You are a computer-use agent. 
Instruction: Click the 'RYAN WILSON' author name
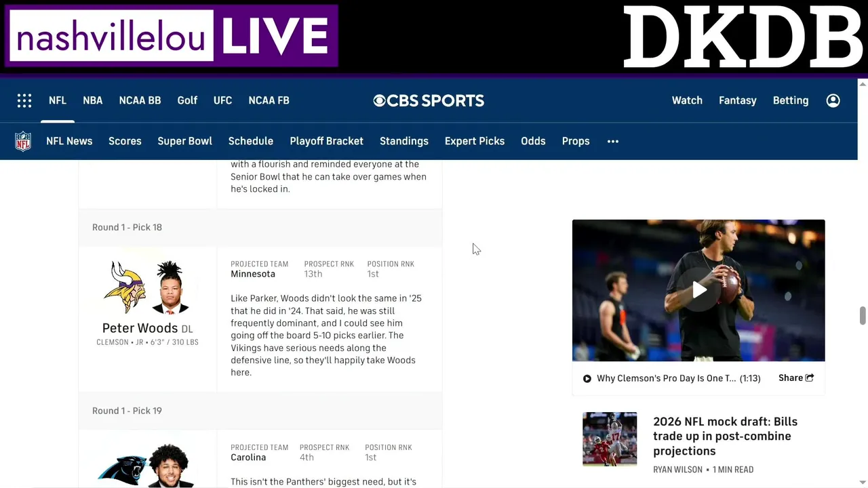pos(677,470)
